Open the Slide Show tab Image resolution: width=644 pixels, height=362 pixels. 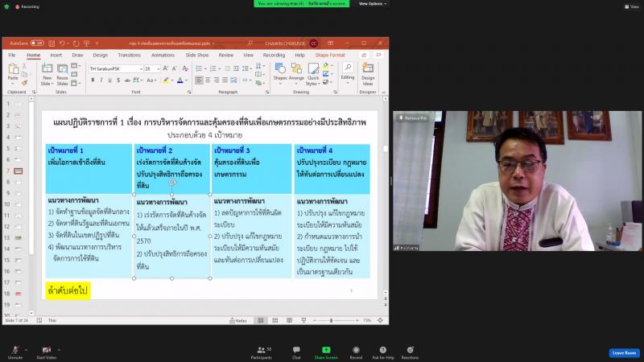click(196, 55)
